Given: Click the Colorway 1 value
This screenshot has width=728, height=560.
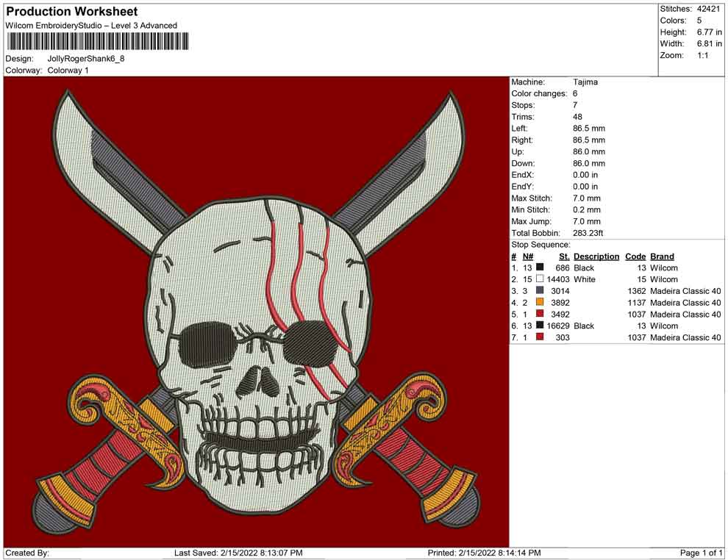Looking at the screenshot, I should (x=68, y=71).
